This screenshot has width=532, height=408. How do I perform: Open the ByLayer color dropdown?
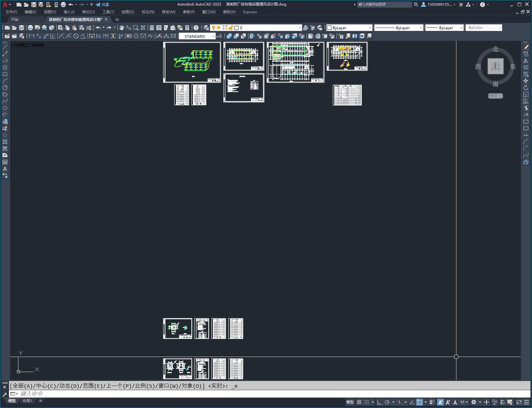pyautogui.click(x=349, y=28)
